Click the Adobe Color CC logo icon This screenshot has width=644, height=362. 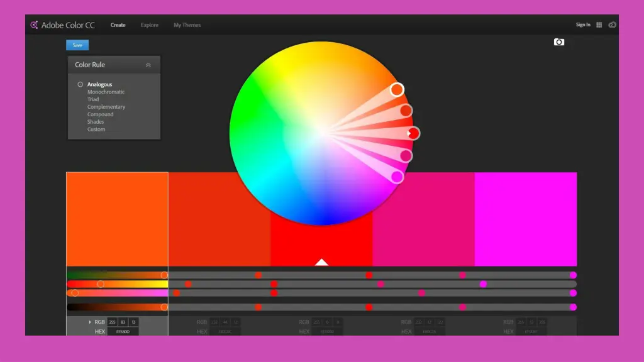pyautogui.click(x=35, y=25)
